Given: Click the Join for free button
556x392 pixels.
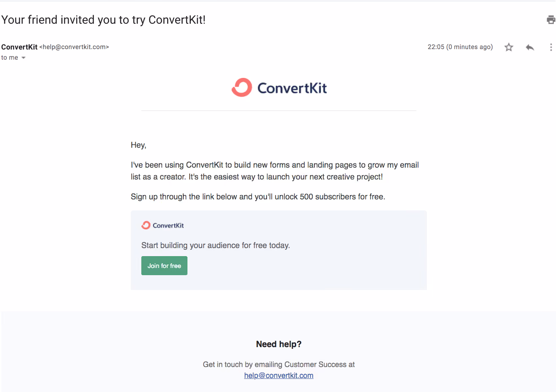Looking at the screenshot, I should click(164, 265).
